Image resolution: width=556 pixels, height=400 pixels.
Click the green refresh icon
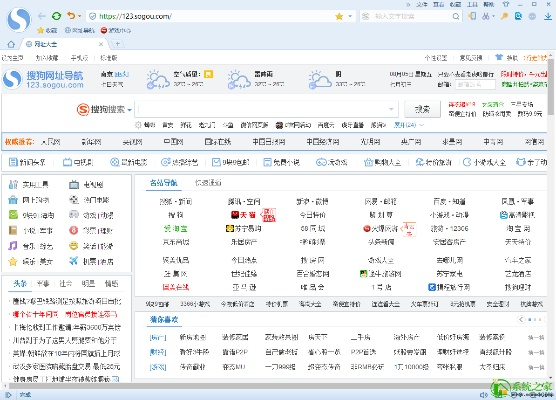(56, 16)
